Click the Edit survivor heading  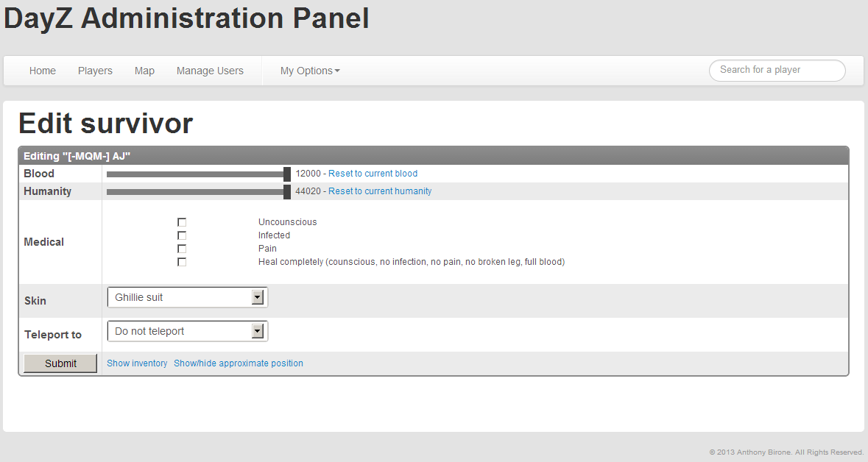tap(106, 123)
